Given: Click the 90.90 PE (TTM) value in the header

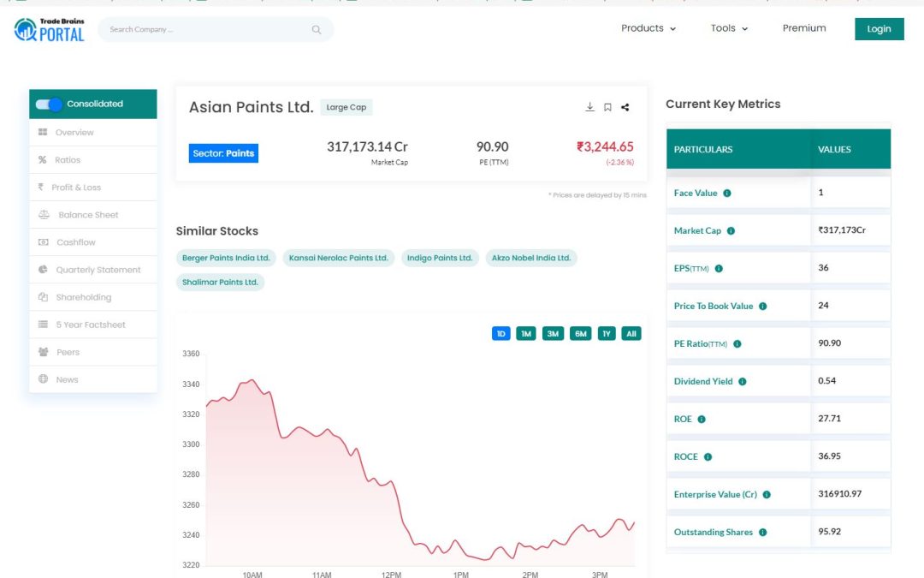Looking at the screenshot, I should [x=493, y=147].
